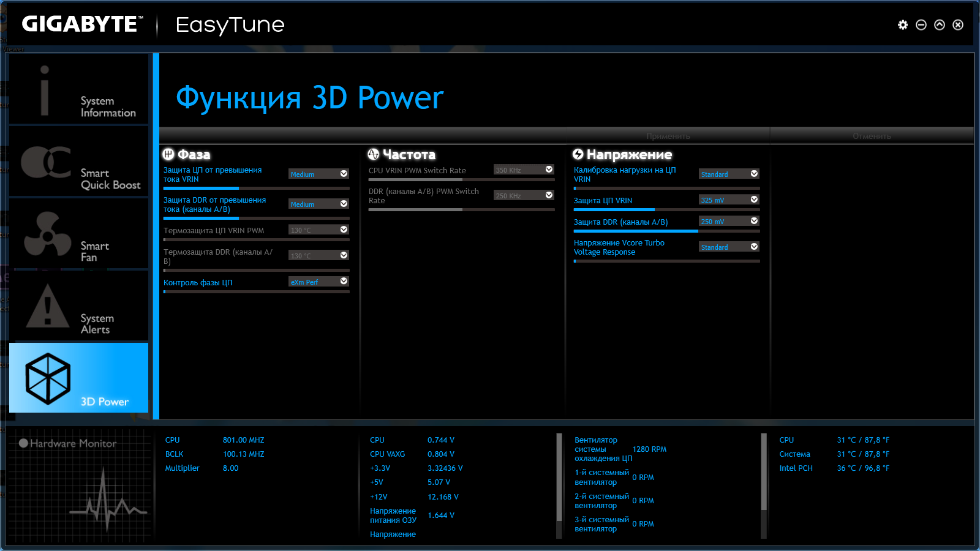Click the Напряжение lightning icon
The height and width of the screenshot is (551, 980).
(x=578, y=154)
